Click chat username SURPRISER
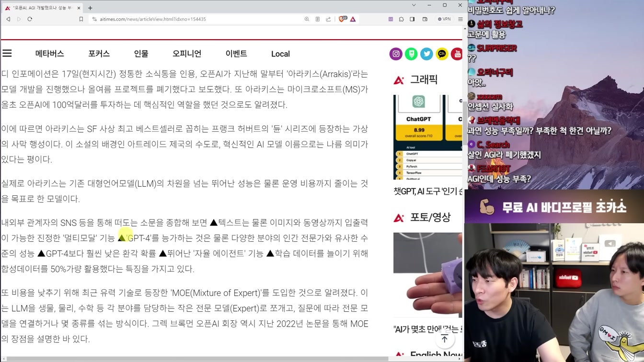This screenshot has height=362, width=644. (x=496, y=48)
